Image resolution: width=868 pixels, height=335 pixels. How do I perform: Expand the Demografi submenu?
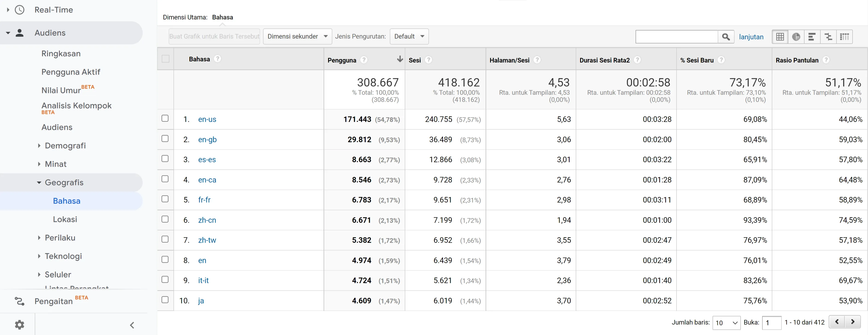click(39, 146)
